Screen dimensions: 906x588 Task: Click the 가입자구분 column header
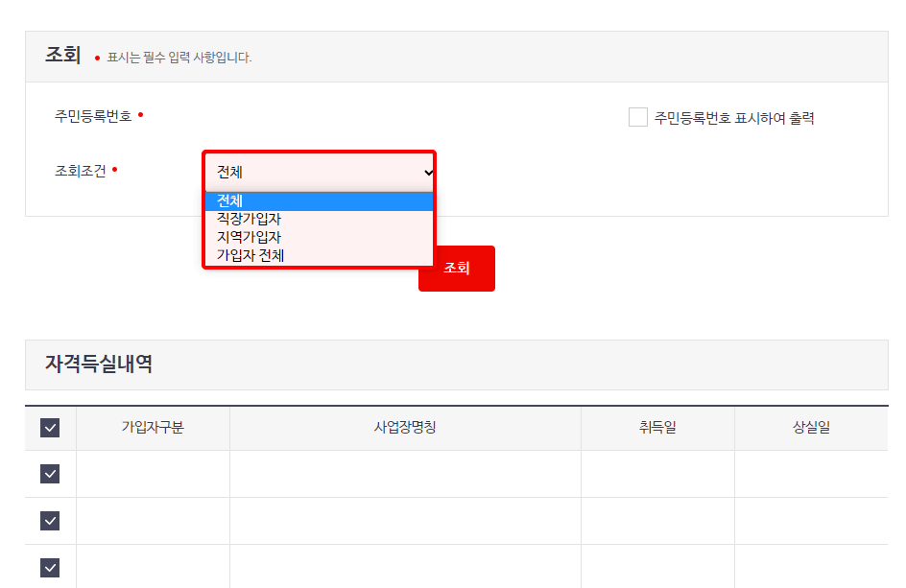tap(153, 428)
